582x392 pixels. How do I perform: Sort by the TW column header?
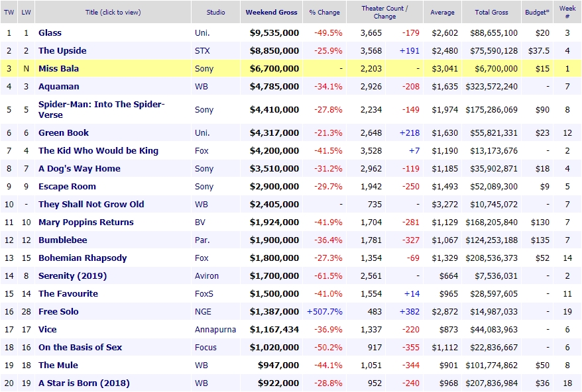[x=9, y=12]
